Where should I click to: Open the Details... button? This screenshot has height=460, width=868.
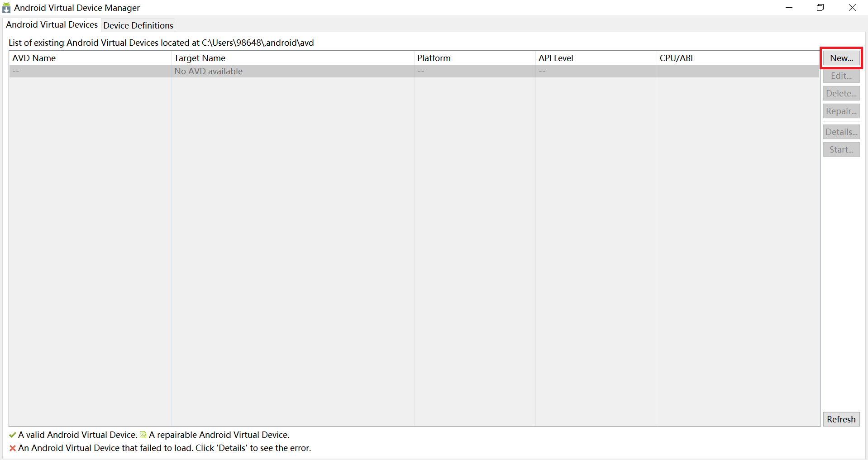(841, 132)
